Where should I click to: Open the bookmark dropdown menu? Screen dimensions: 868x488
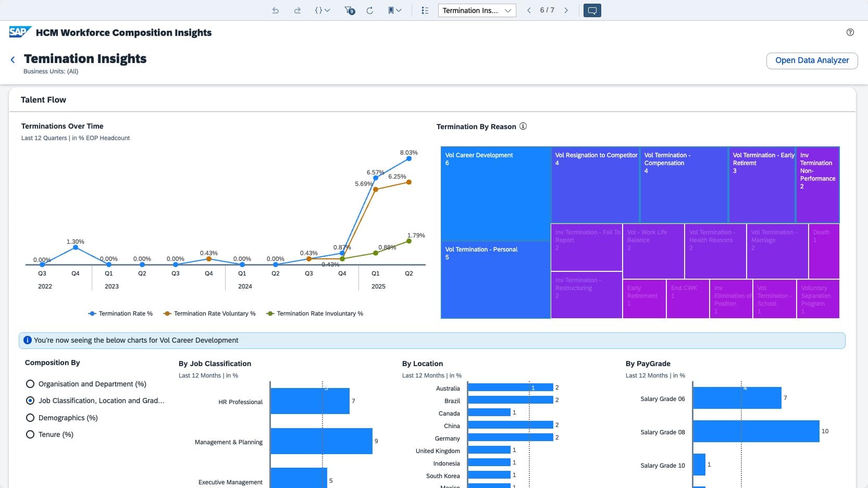(x=394, y=10)
